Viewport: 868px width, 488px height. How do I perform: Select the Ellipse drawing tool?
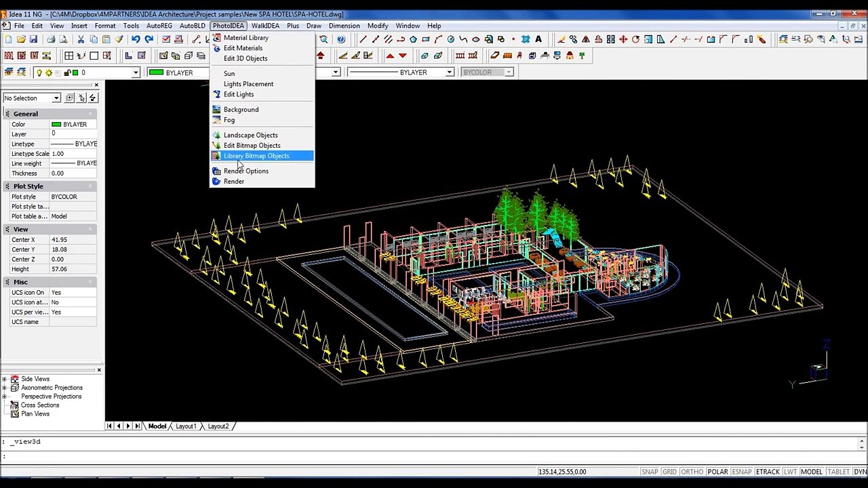pyautogui.click(x=475, y=39)
